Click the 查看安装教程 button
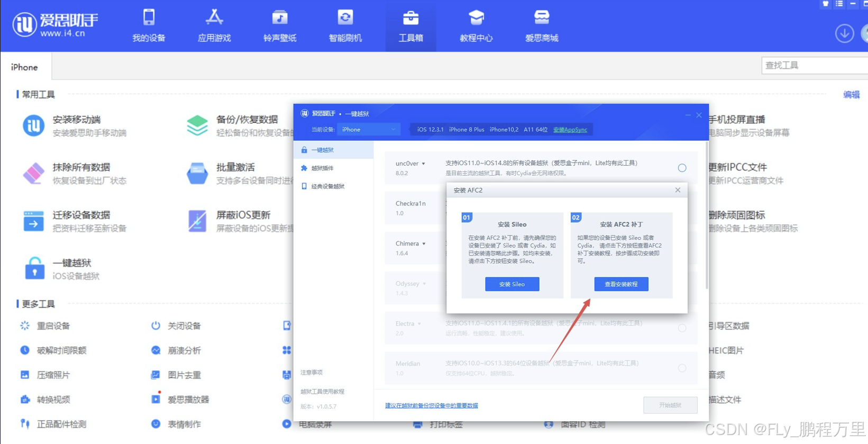The width and height of the screenshot is (868, 444). click(x=621, y=284)
